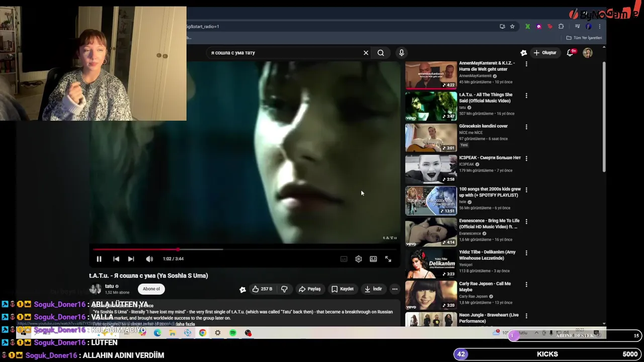Open Chrome profile avatar
644x362 pixels.
click(588, 27)
